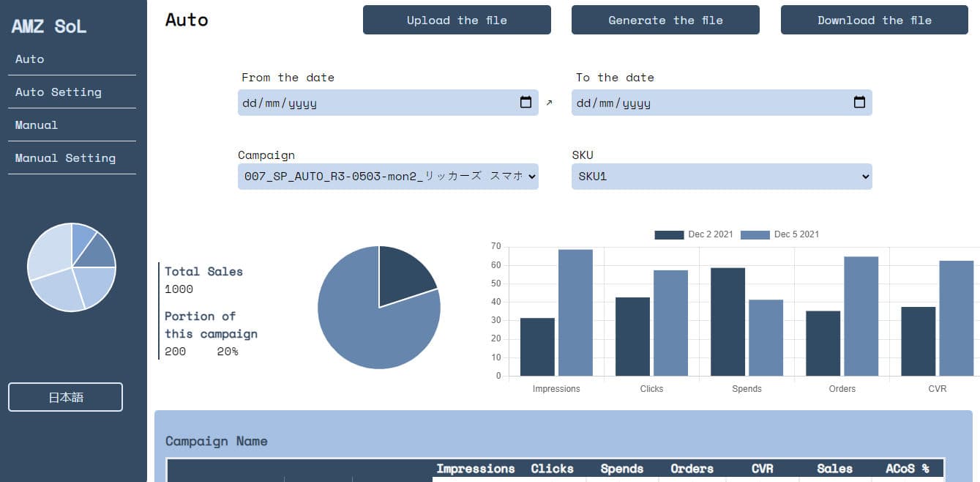Open the Campaign dropdown
980x482 pixels.
coord(387,176)
